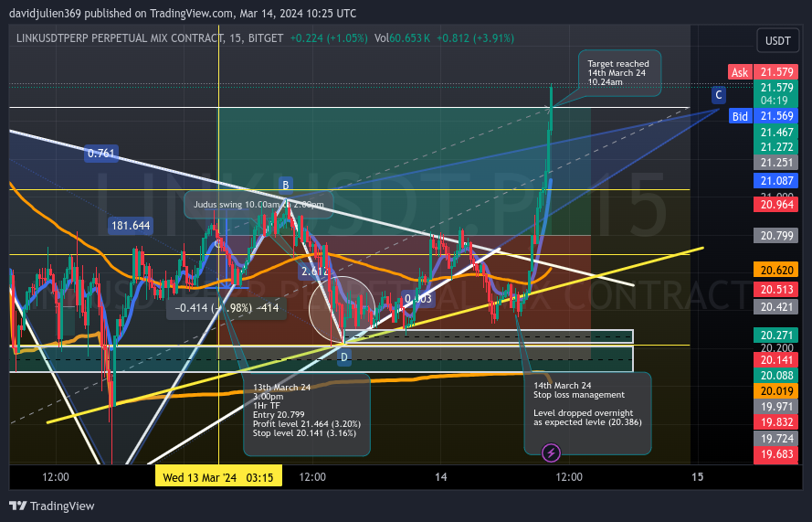Select the D point marker

(x=343, y=357)
